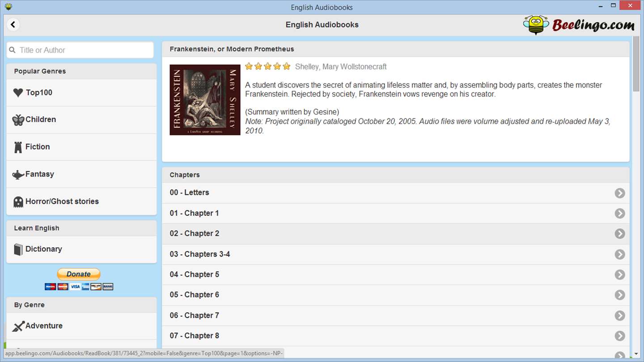Open 05 - Chapter 6 via its arrow
The height and width of the screenshot is (362, 644).
coord(619,295)
